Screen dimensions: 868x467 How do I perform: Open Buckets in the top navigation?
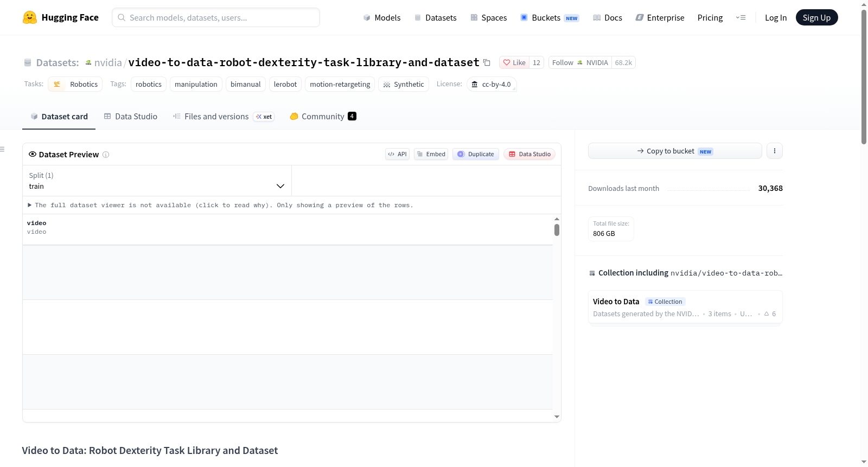coord(550,18)
